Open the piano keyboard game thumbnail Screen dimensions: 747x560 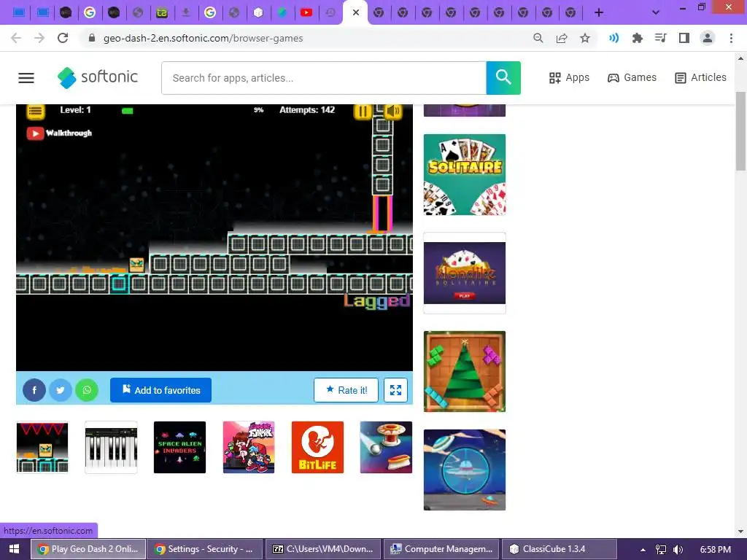click(111, 447)
